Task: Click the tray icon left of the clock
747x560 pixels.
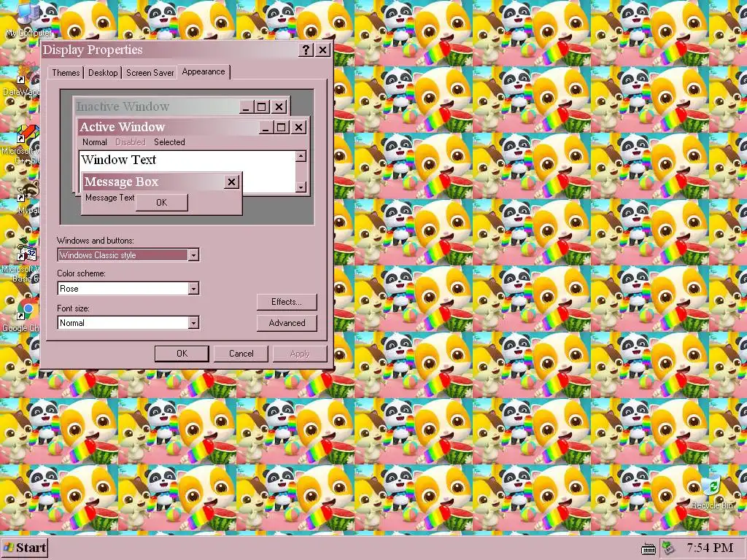Action: pyautogui.click(x=669, y=548)
